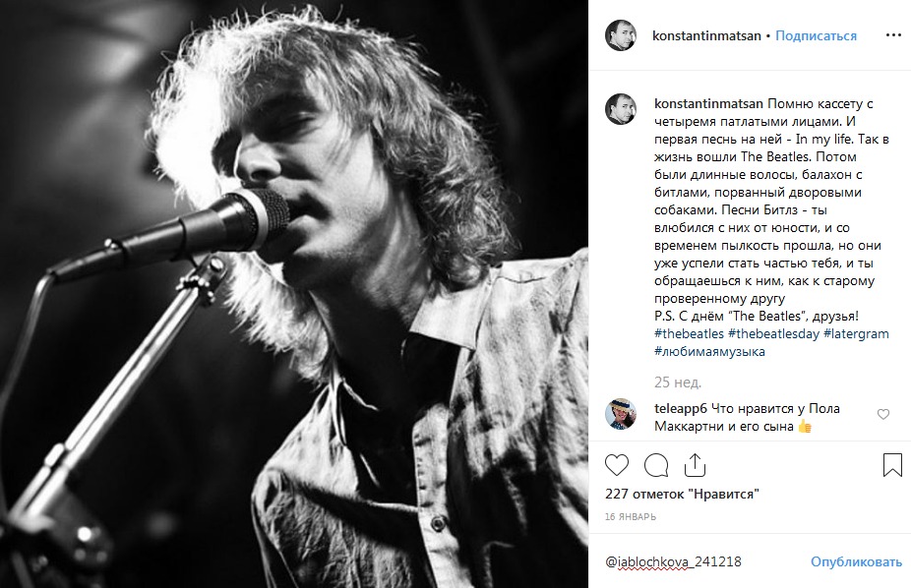Save post with the bookmark icon
Image resolution: width=911 pixels, height=588 pixels.
click(892, 464)
